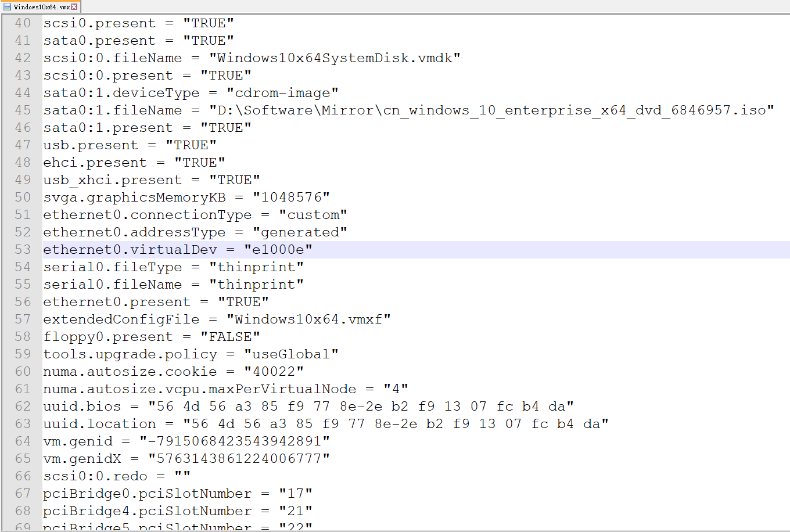Viewport: 790px width, 532px height.
Task: Click the scsi0.present line text
Action: 138,23
